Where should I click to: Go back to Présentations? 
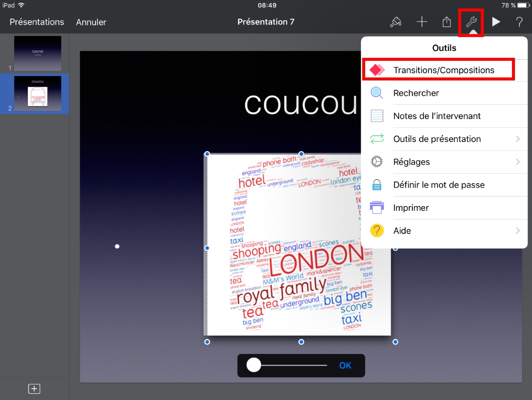37,22
